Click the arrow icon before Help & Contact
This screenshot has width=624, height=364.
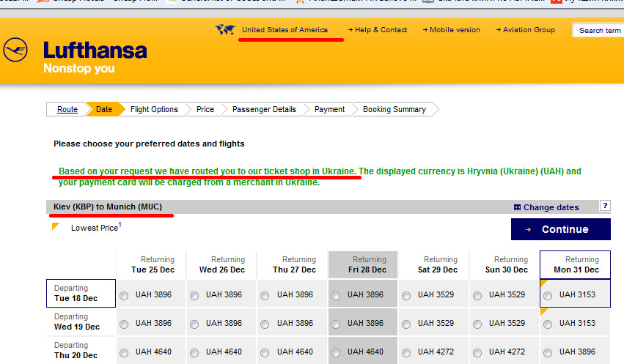(350, 30)
